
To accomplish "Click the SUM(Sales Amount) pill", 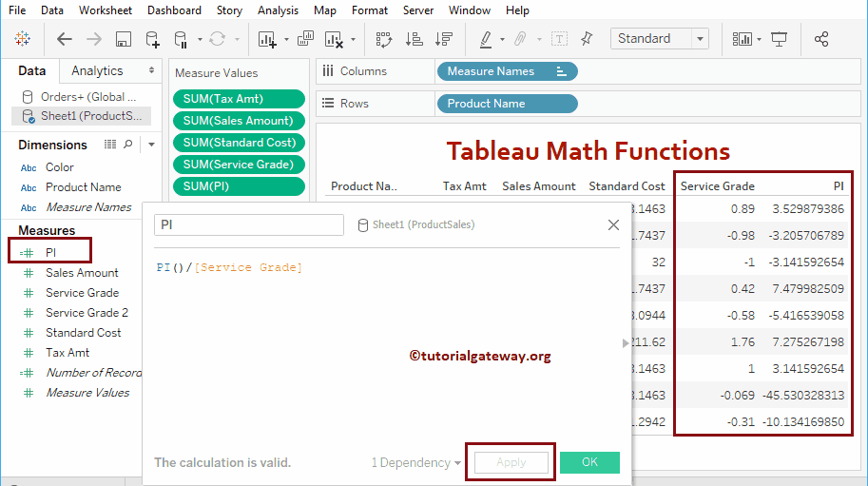I will tap(240, 121).
